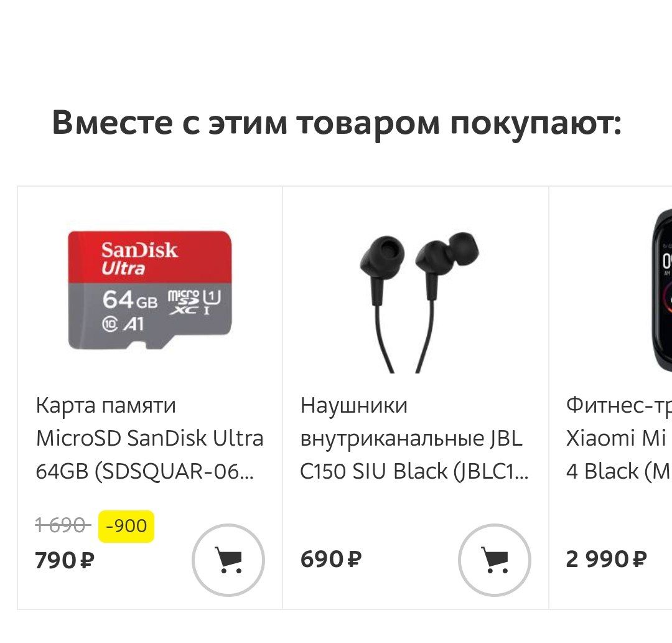Image resolution: width=672 pixels, height=643 pixels.
Task: Click the 790 ₽ sale price
Action: 65,560
